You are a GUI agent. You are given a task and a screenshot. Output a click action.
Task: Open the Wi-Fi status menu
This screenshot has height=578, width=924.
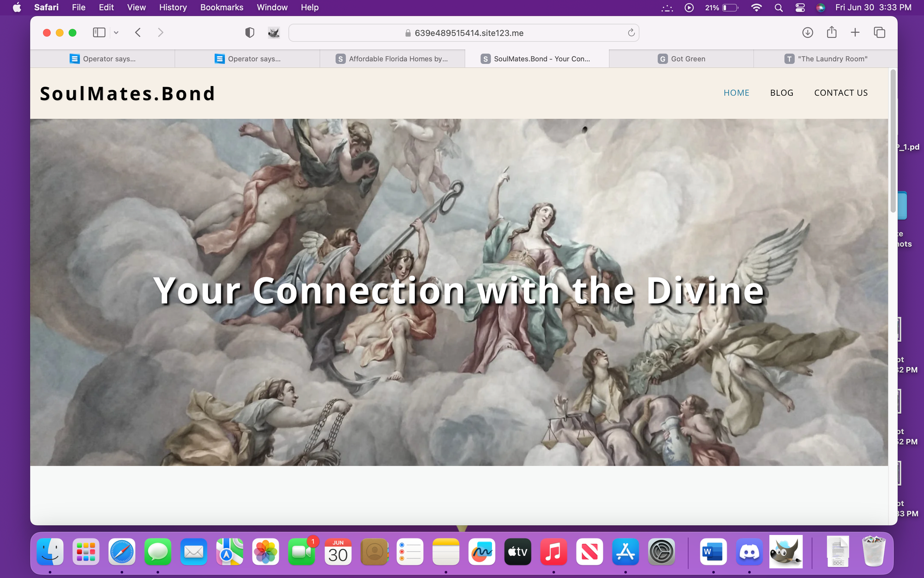point(756,7)
